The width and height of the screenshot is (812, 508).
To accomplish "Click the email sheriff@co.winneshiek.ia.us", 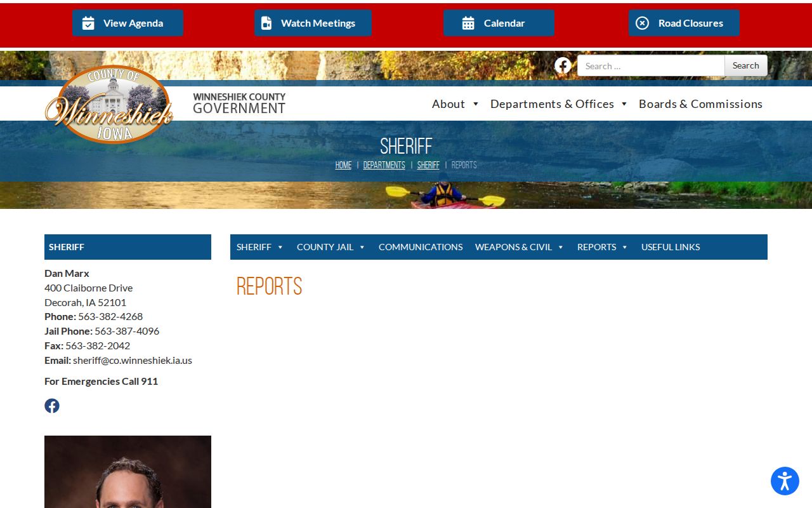I will pos(133,360).
